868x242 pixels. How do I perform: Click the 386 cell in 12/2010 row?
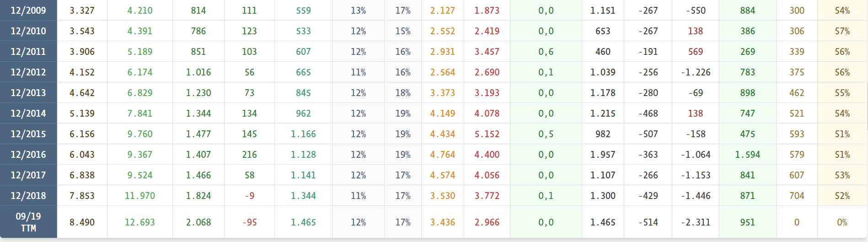click(x=748, y=31)
